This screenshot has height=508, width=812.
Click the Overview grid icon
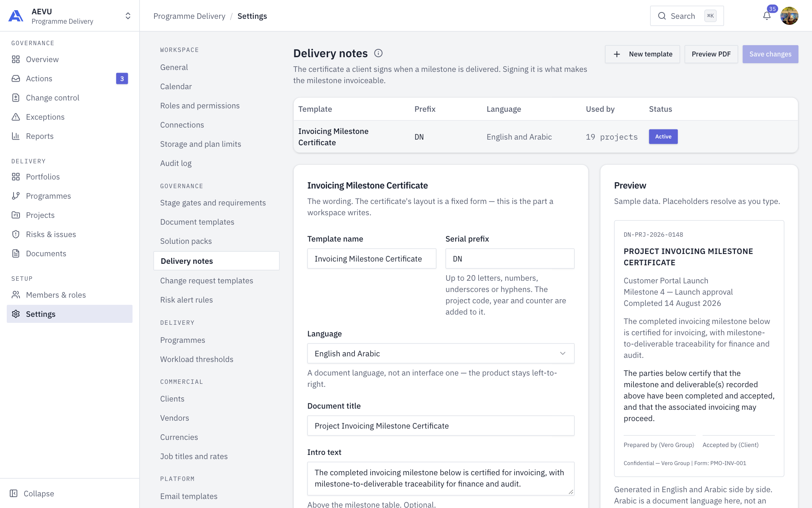point(16,59)
